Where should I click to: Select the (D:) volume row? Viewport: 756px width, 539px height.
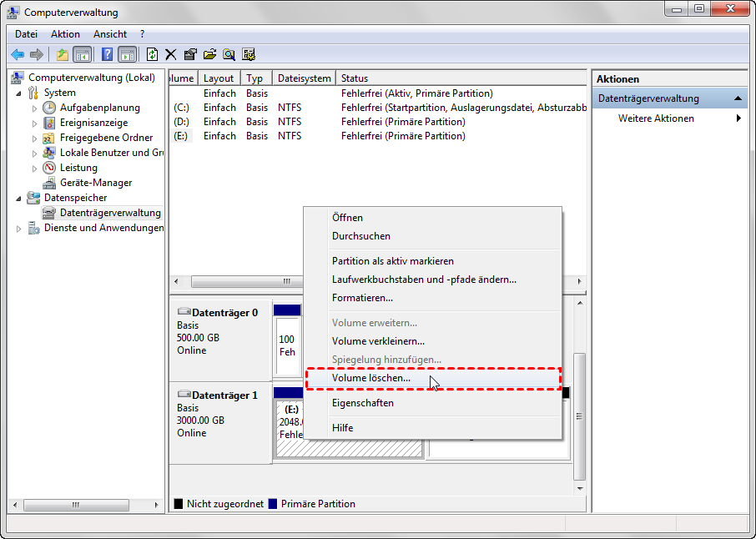378,122
